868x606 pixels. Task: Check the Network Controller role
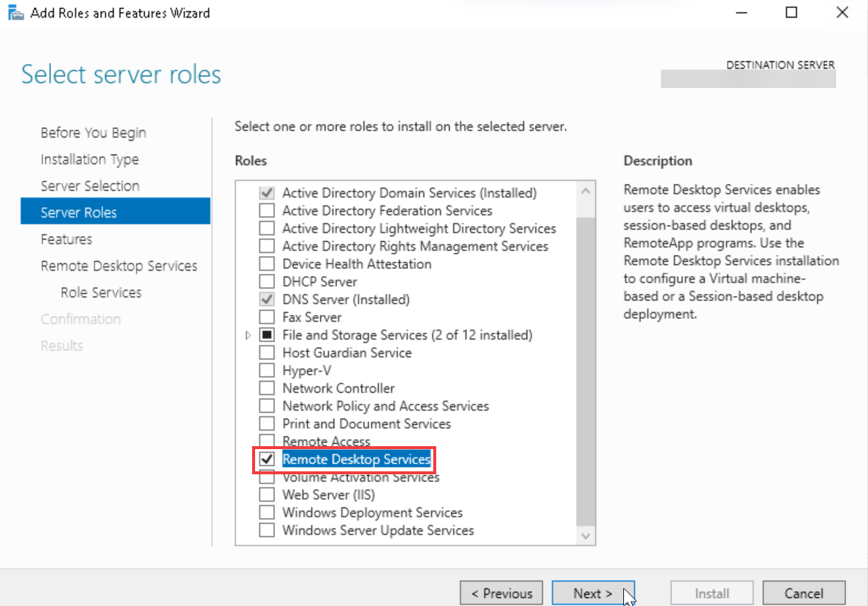[x=267, y=388]
